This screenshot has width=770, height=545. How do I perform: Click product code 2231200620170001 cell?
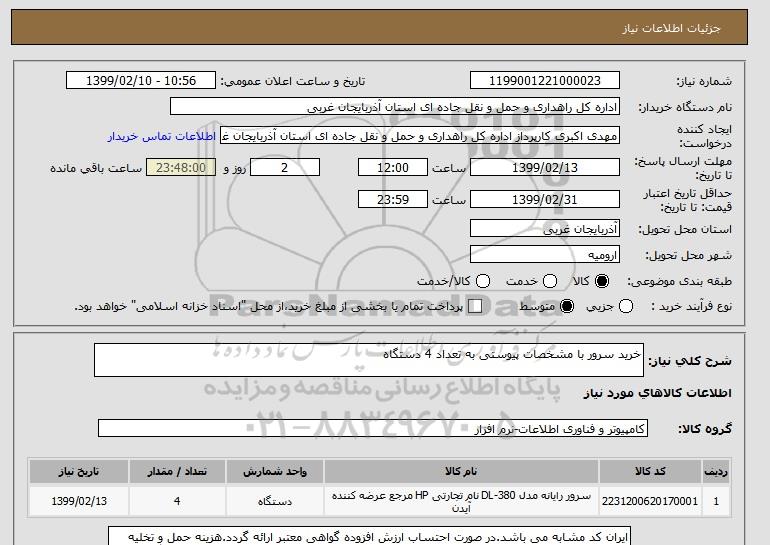coord(650,501)
